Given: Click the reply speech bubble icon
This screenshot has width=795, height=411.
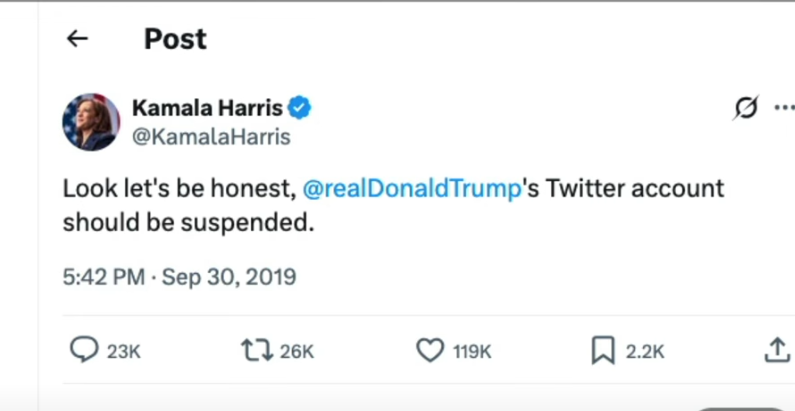Looking at the screenshot, I should click(84, 349).
